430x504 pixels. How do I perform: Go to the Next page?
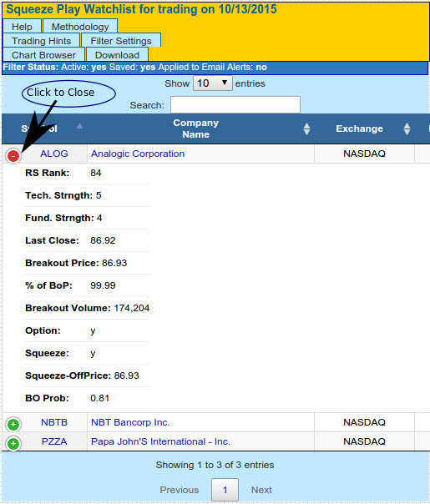tap(261, 490)
